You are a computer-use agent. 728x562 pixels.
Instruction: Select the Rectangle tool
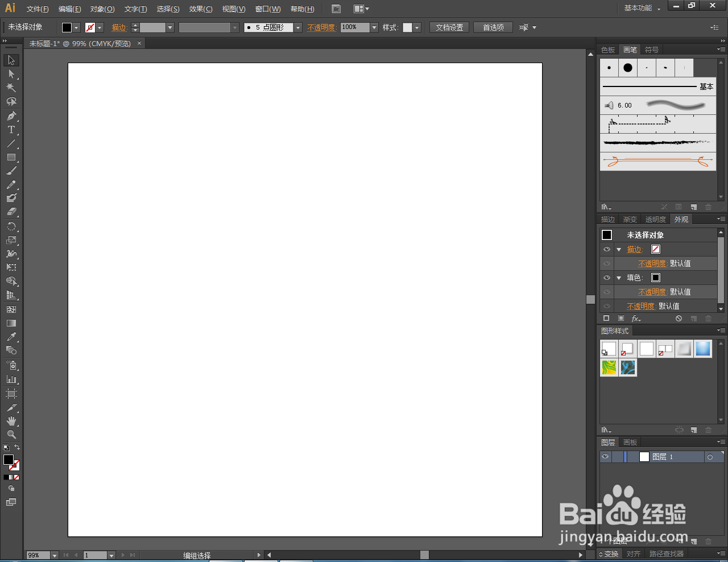pyautogui.click(x=11, y=157)
